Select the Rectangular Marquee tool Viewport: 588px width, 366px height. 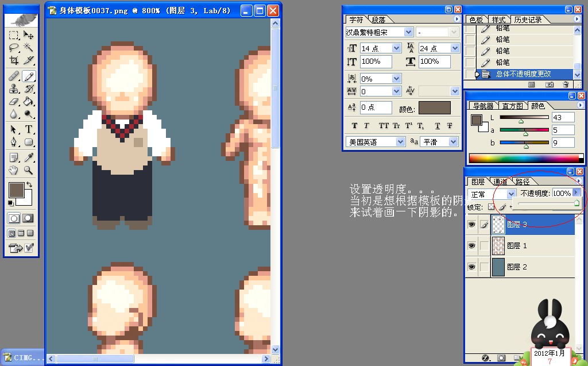click(x=14, y=35)
